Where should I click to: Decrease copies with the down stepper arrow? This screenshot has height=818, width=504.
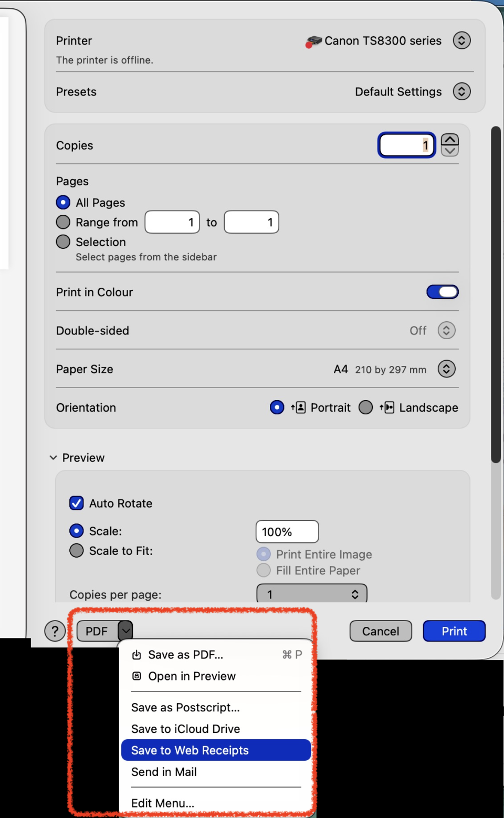click(450, 151)
